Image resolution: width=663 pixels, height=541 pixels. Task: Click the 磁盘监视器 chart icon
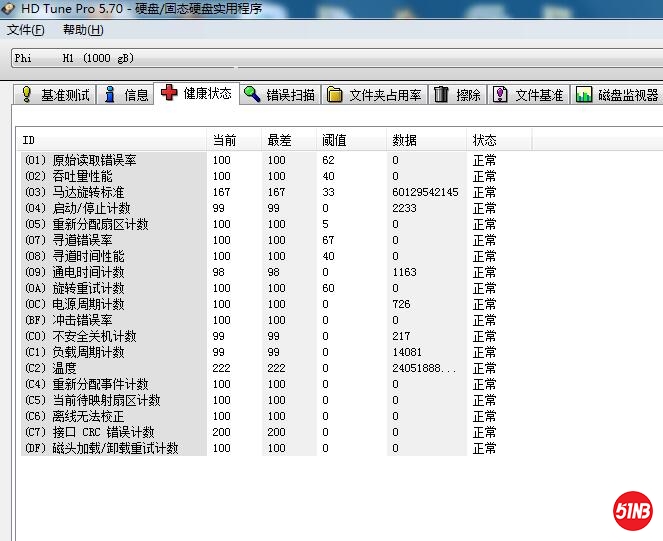point(583,95)
